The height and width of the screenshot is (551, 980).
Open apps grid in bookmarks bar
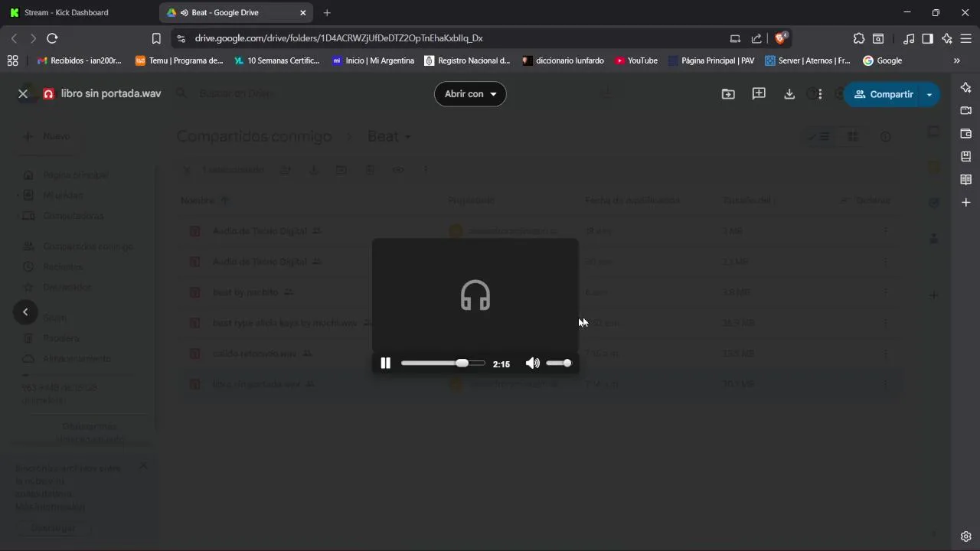(12, 60)
